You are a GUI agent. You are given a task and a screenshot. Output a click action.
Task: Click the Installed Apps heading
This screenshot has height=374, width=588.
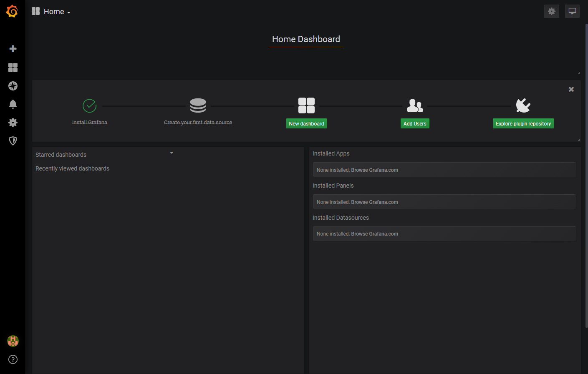331,153
